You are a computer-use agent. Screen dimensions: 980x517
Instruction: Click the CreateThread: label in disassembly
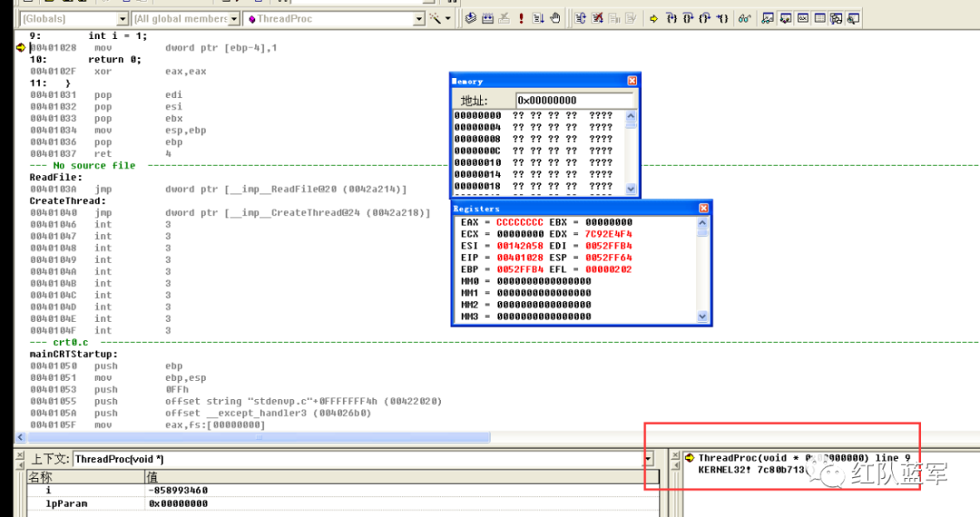(67, 201)
